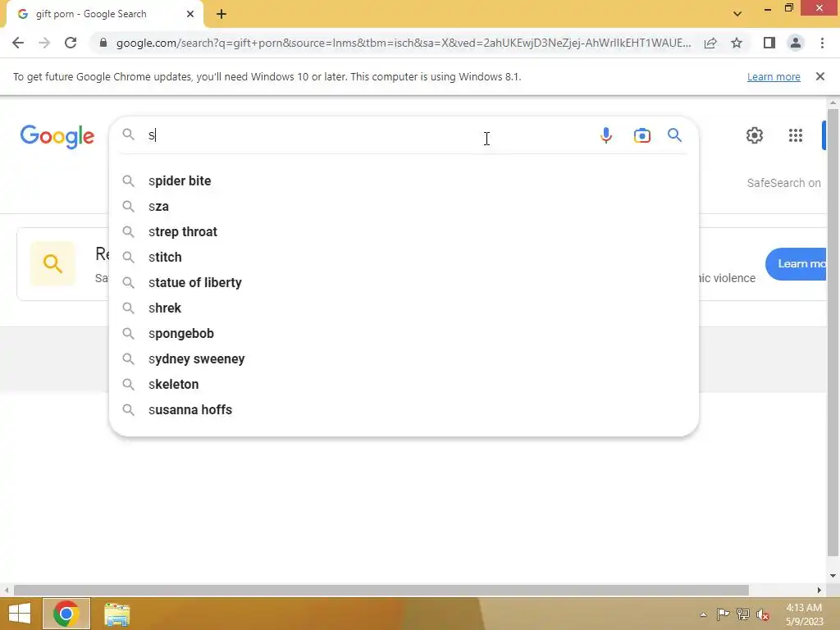Open Google quick settings gear
Viewport: 840px width, 630px height.
point(755,135)
